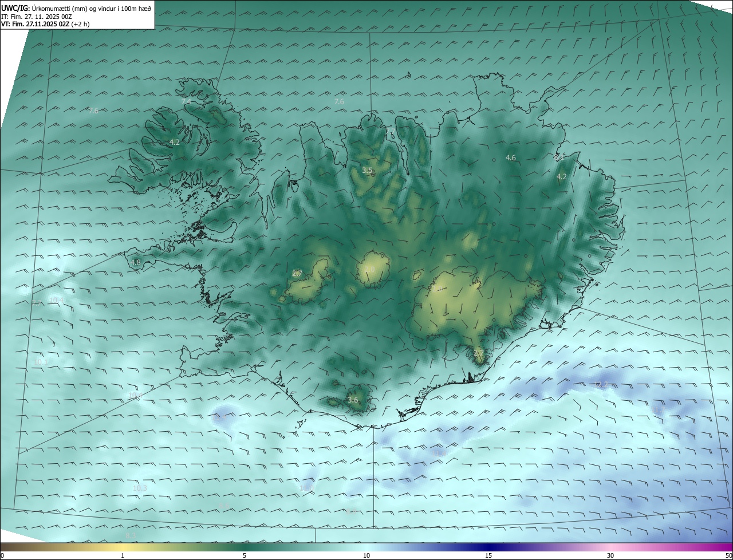Click the VT valid time line reading 02Z
The image size is (733, 560).
pos(45,24)
